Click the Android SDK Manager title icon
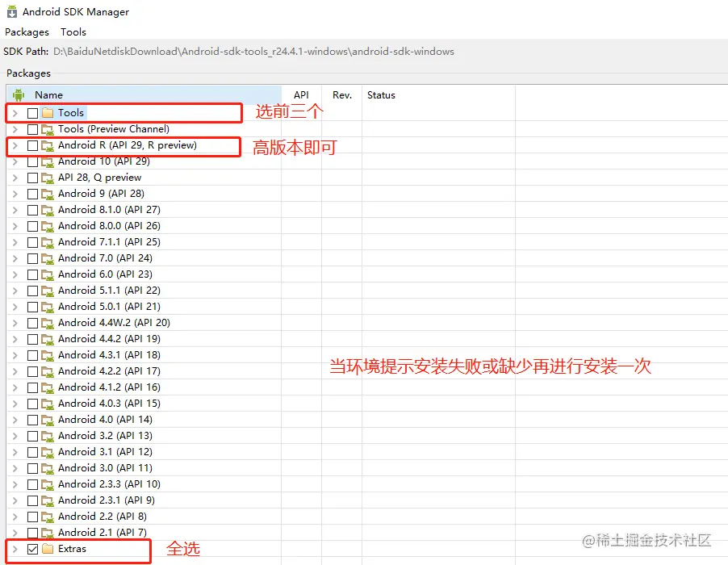728x565 pixels. click(x=12, y=11)
